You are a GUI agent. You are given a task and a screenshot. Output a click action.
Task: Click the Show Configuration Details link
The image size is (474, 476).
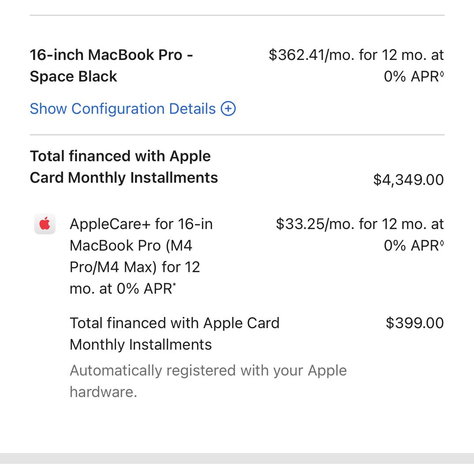123,109
